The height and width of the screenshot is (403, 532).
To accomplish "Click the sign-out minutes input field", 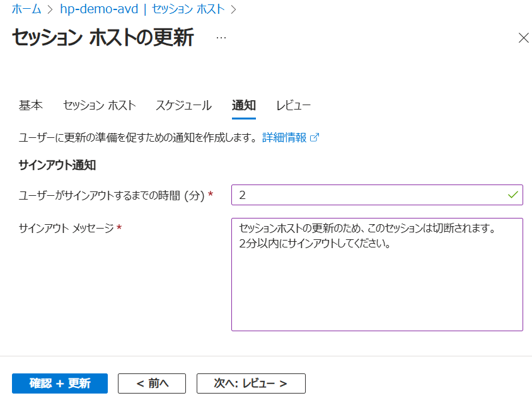I will (x=369, y=195).
